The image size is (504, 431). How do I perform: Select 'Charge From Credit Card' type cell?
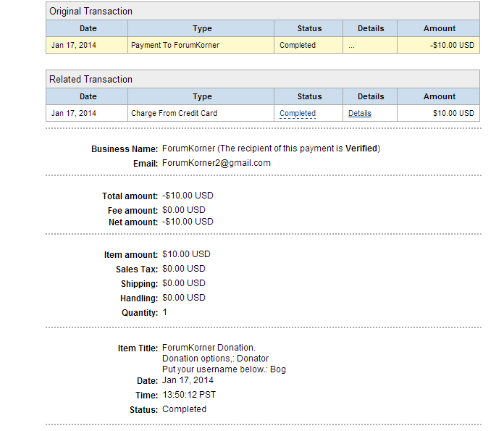pyautogui.click(x=201, y=113)
